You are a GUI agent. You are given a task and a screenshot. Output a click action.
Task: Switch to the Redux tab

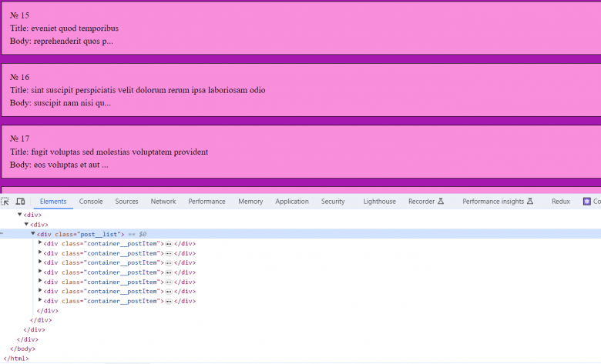click(x=561, y=202)
